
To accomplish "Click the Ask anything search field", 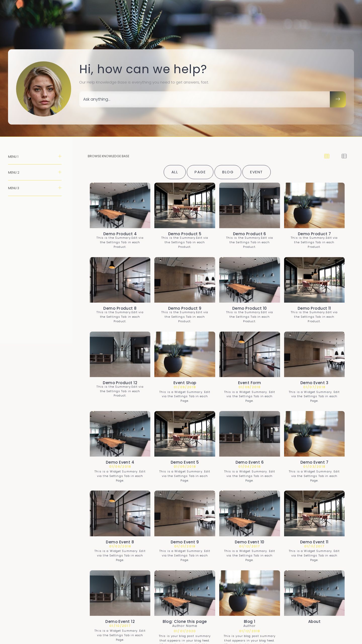I will click(x=204, y=99).
